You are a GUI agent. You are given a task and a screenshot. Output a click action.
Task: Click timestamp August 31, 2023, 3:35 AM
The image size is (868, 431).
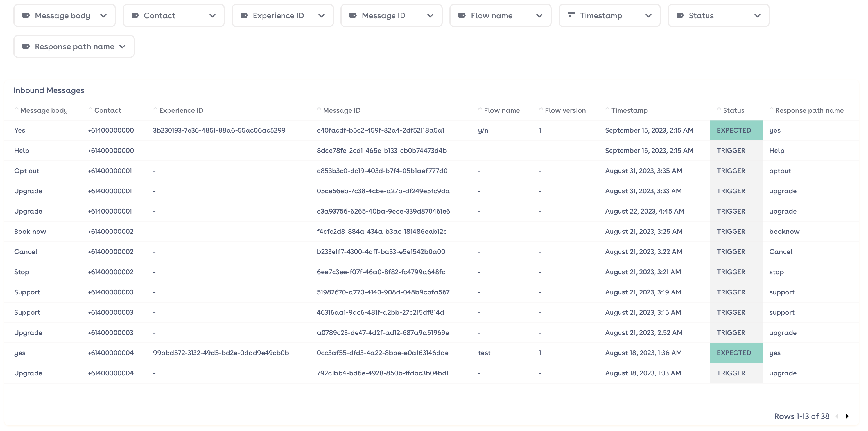point(644,171)
